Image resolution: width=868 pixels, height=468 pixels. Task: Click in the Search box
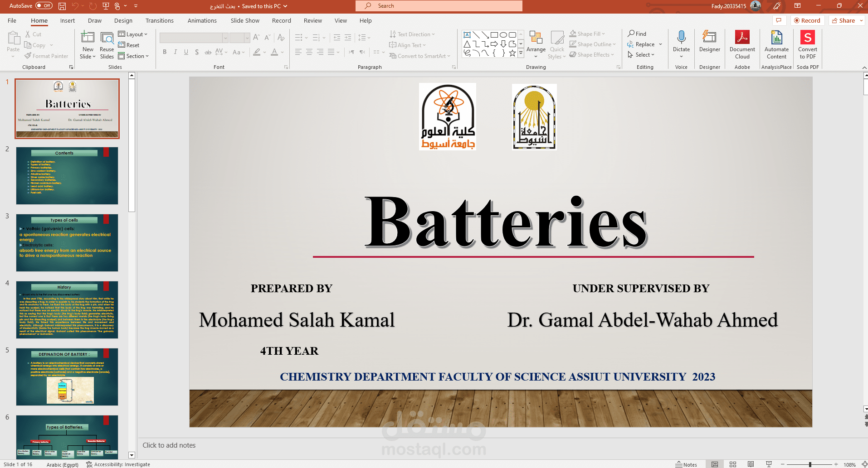pos(439,6)
